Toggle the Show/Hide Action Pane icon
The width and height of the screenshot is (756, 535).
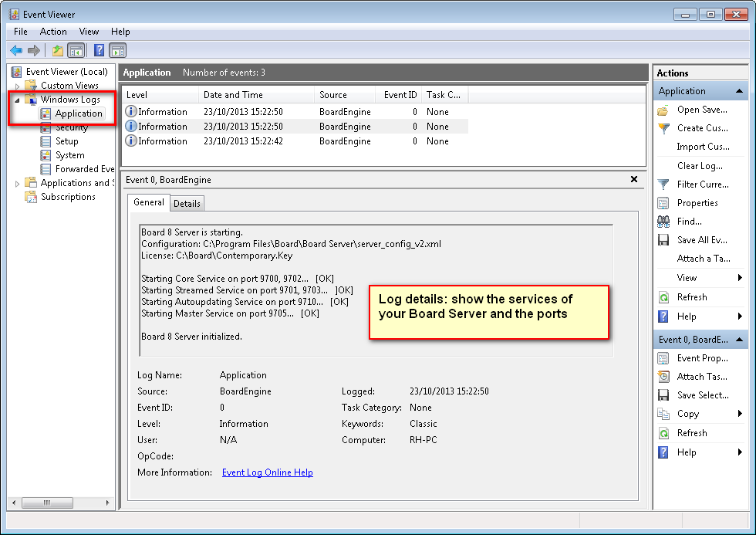[117, 50]
